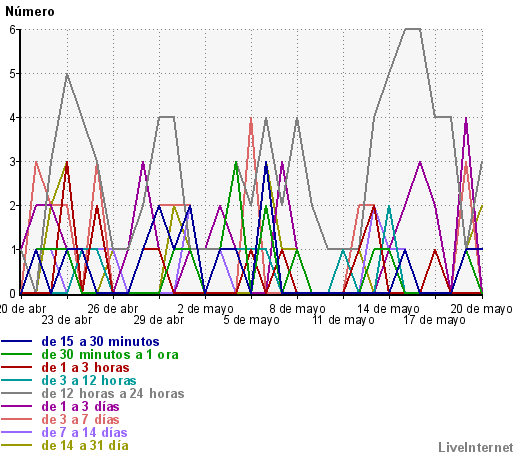Click the gray line peak at 5 on 23 de abr
The width and height of the screenshot is (520, 457).
[67, 74]
